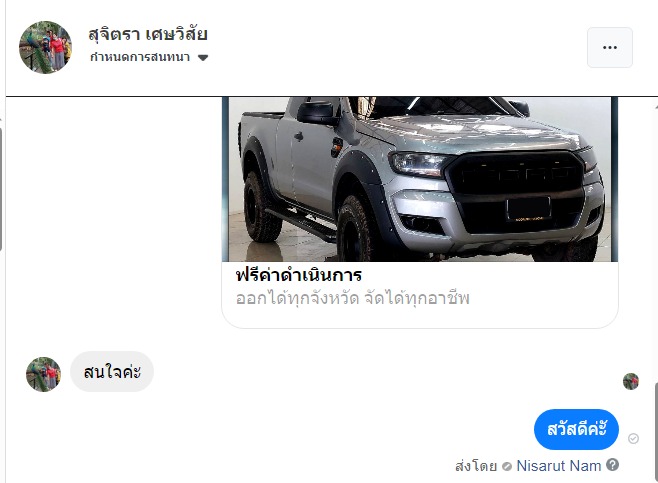Click the ส่งโดย sent-by label
Viewport: 658px width, 483px height.
point(476,466)
